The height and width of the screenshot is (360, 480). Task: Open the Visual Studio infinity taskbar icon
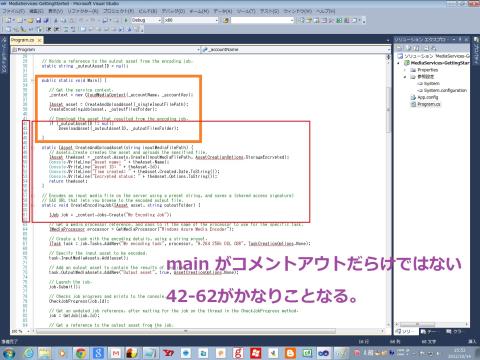pyautogui.click(x=323, y=353)
